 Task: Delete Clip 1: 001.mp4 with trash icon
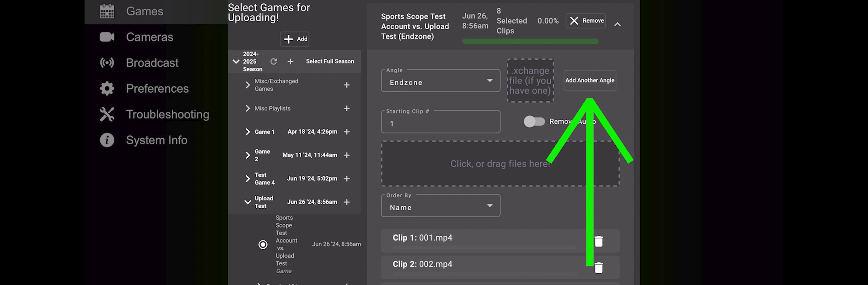(x=599, y=242)
